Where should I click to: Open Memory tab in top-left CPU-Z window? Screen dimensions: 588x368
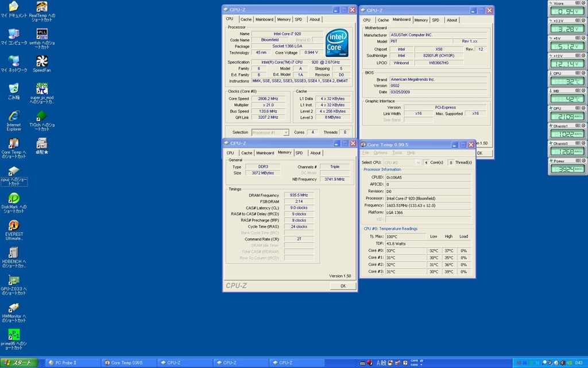click(284, 20)
